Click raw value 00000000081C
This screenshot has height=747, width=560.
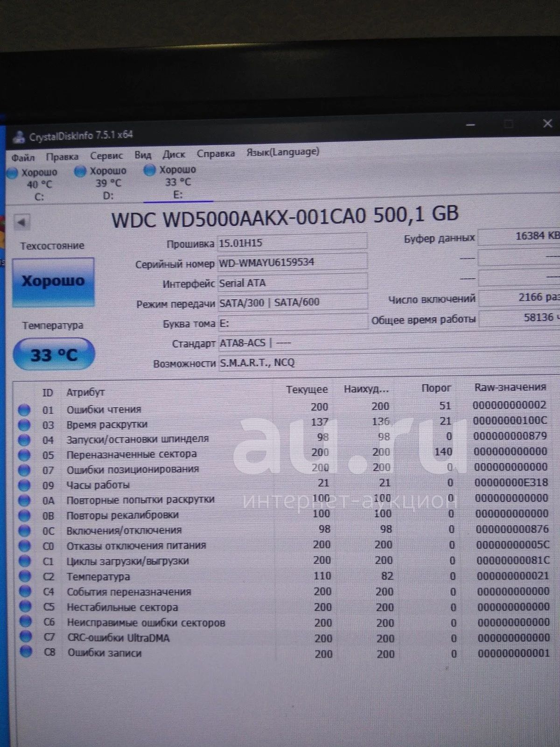[513, 560]
